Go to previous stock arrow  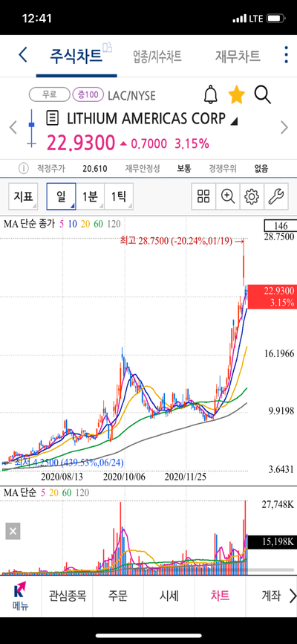point(13,128)
